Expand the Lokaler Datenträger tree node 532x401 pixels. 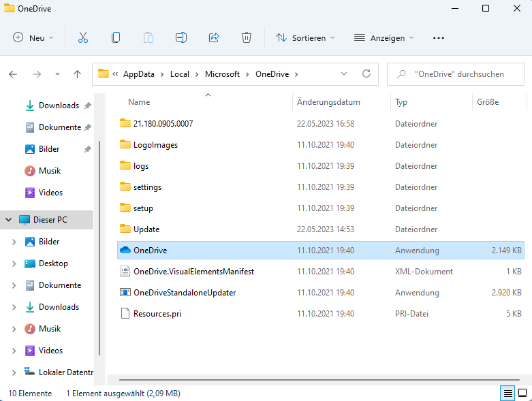pyautogui.click(x=14, y=372)
